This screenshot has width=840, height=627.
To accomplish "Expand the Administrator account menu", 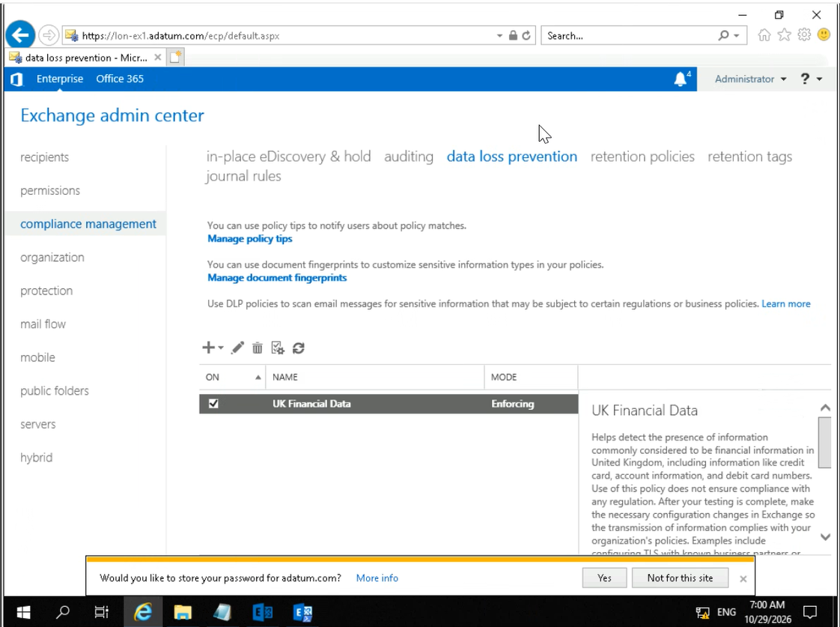I will pyautogui.click(x=751, y=79).
